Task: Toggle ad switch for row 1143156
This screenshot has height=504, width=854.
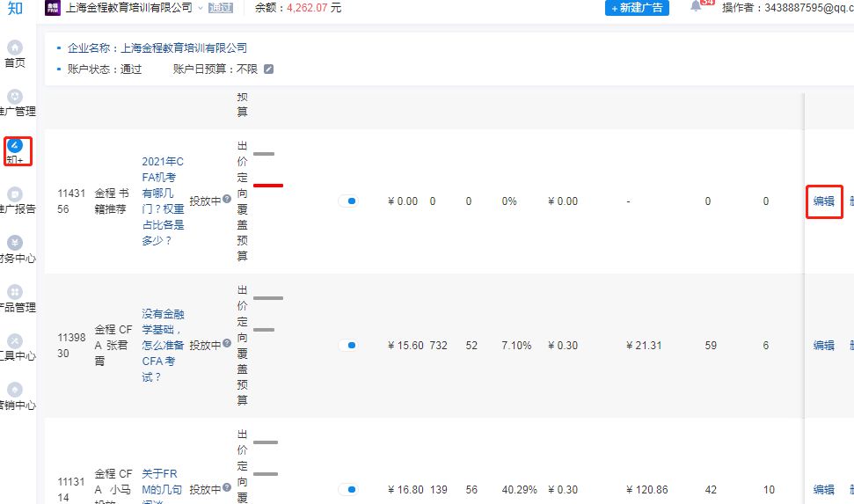Action: pyautogui.click(x=348, y=201)
